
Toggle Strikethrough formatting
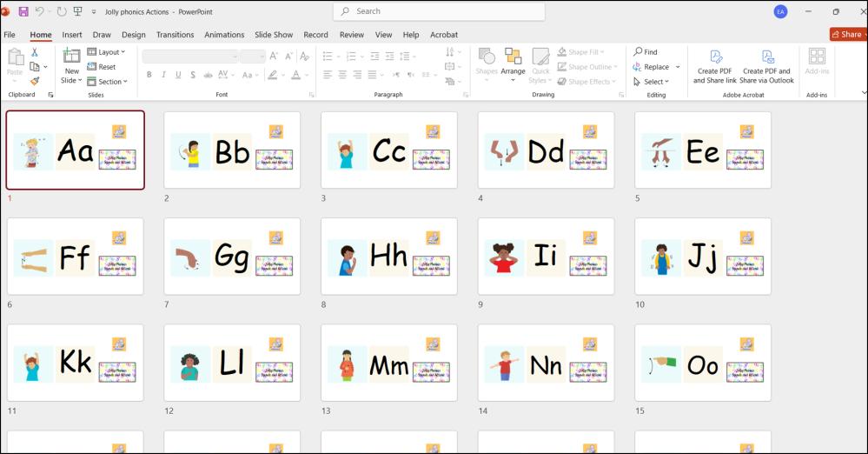pos(208,75)
